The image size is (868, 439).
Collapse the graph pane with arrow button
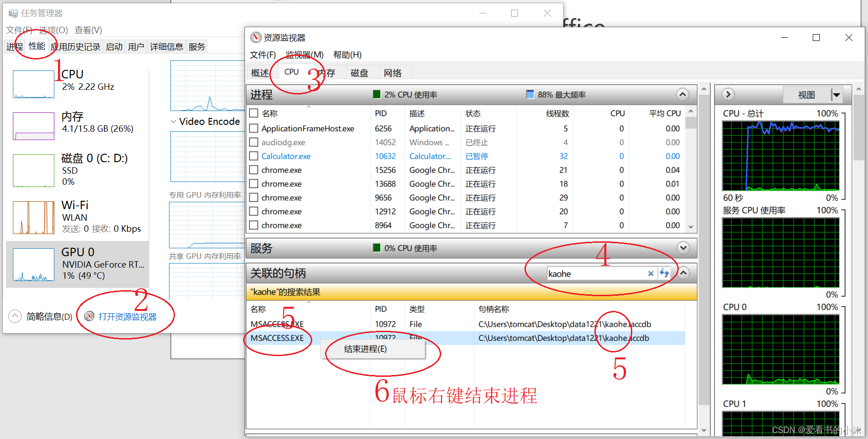pos(728,94)
